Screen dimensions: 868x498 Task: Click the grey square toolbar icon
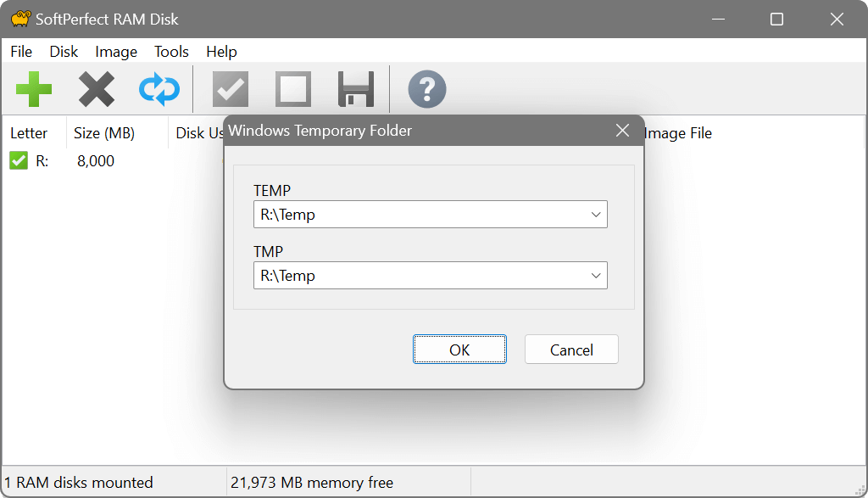pyautogui.click(x=292, y=89)
